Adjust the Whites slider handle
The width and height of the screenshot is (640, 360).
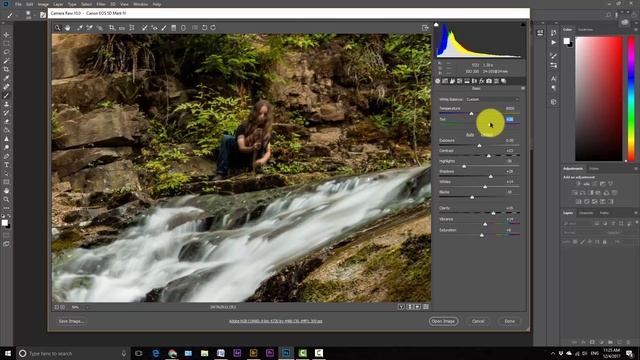[x=485, y=187]
